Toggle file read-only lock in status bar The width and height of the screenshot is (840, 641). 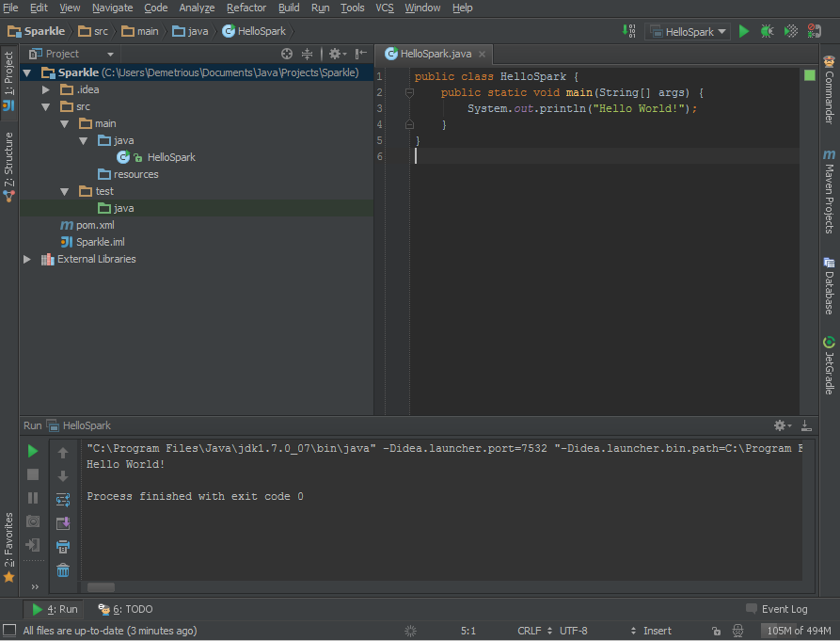(716, 631)
